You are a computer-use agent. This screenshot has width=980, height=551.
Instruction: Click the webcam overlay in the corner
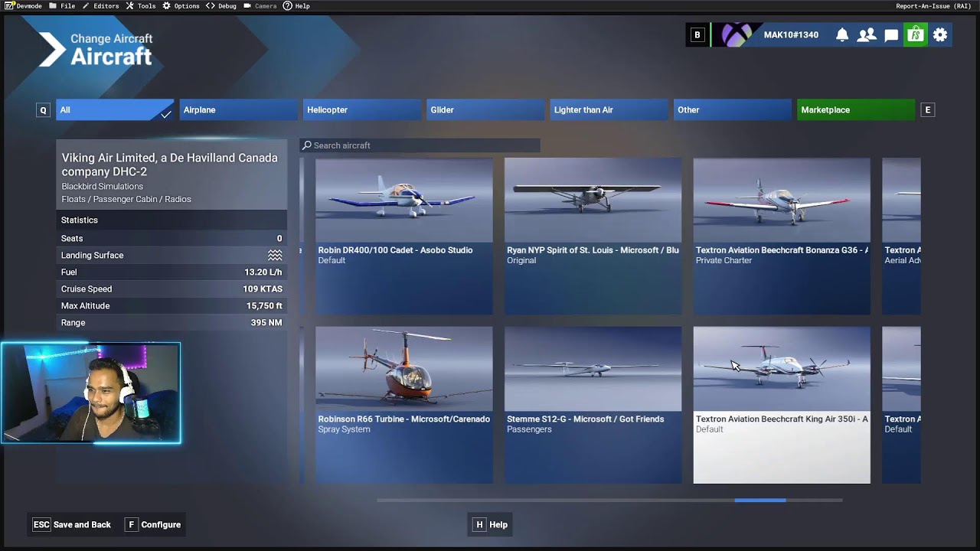tap(90, 393)
